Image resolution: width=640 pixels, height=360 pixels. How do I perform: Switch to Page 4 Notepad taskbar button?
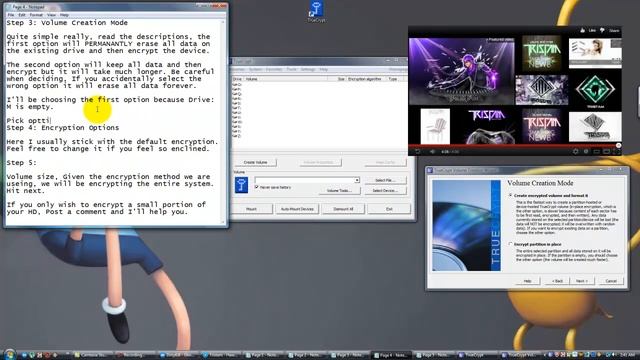(391, 355)
